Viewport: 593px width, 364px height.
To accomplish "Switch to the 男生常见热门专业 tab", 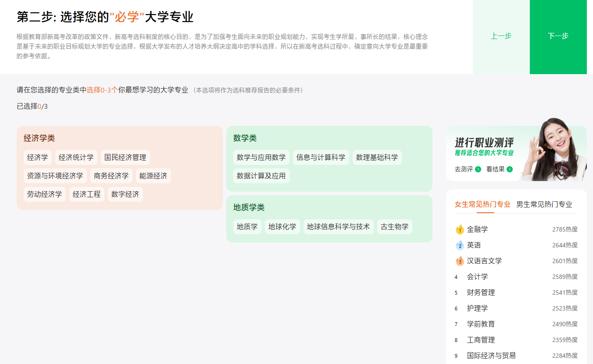I will 545,204.
